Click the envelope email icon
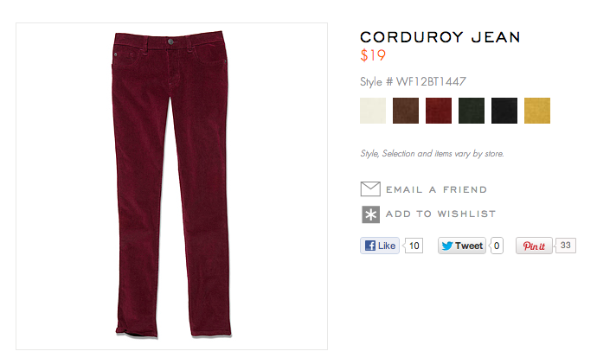This screenshot has width=597, height=364. pos(370,189)
